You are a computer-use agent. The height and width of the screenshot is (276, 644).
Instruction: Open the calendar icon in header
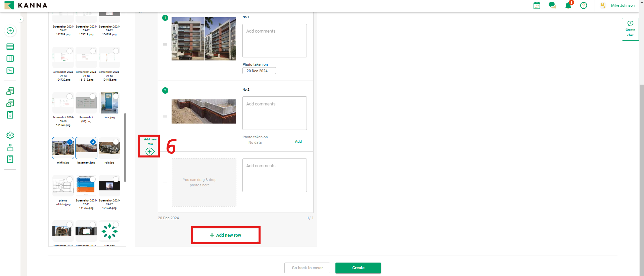tap(537, 5)
